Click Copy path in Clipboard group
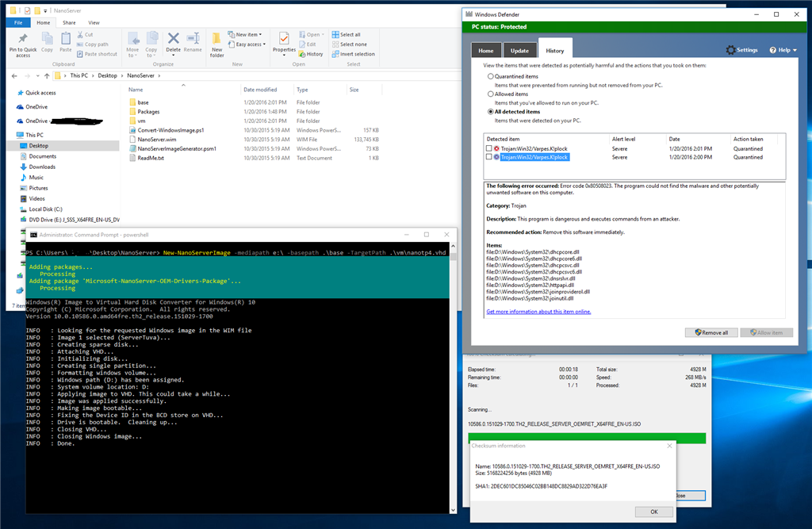This screenshot has width=812, height=529. click(93, 44)
